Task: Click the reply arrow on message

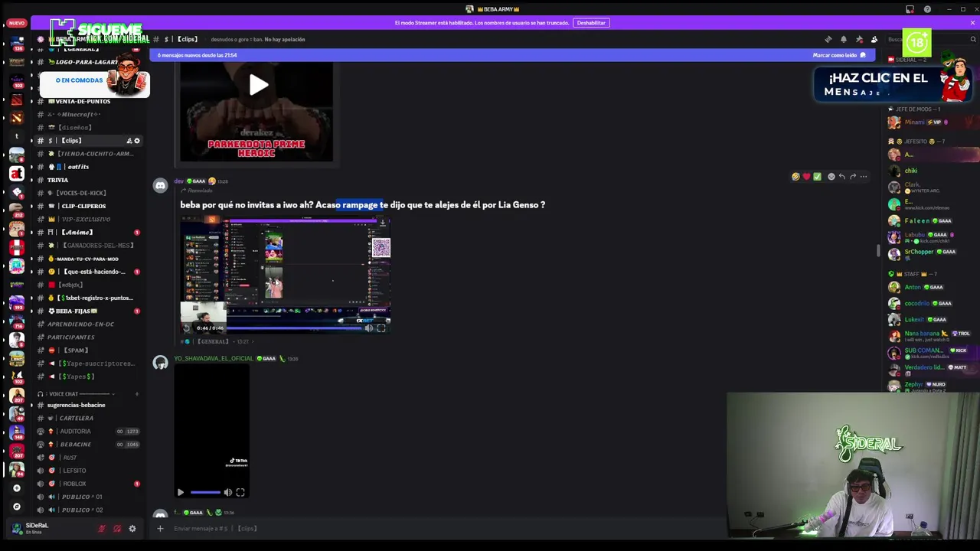Action: 841,177
